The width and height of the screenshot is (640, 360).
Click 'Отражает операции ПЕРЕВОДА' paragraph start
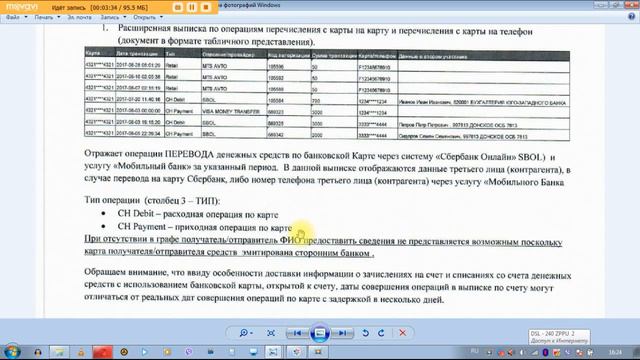pos(149,154)
